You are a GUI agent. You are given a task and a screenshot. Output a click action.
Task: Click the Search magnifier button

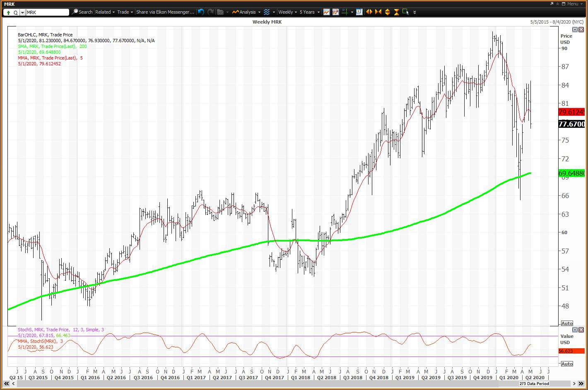(82, 12)
